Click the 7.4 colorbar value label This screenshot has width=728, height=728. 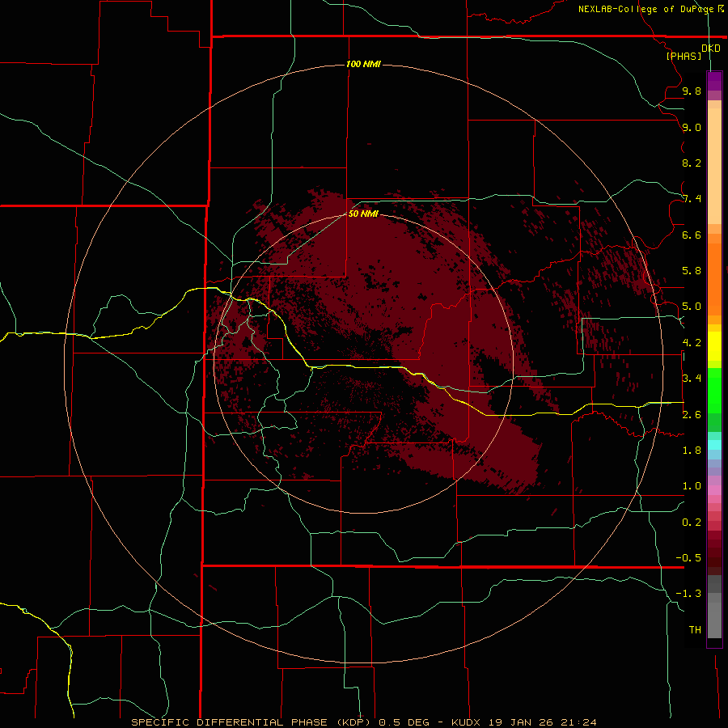point(692,199)
